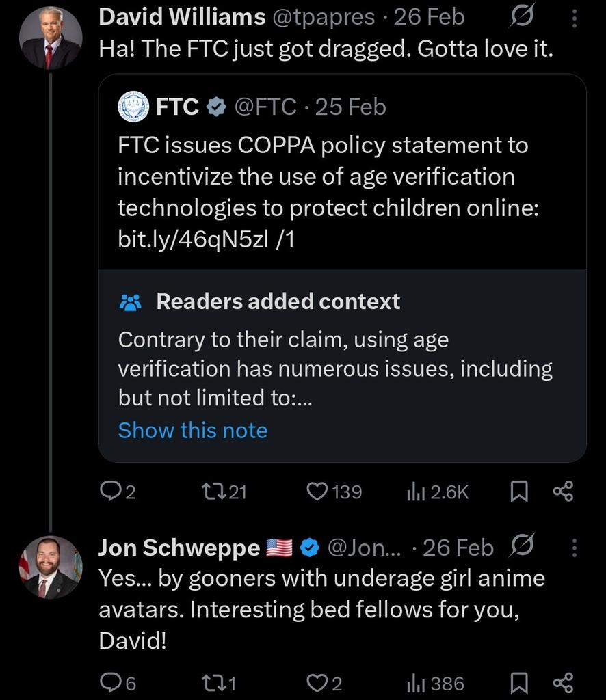Like David Williams' post with 139 likes
This screenshot has width=606, height=700.
(334, 492)
